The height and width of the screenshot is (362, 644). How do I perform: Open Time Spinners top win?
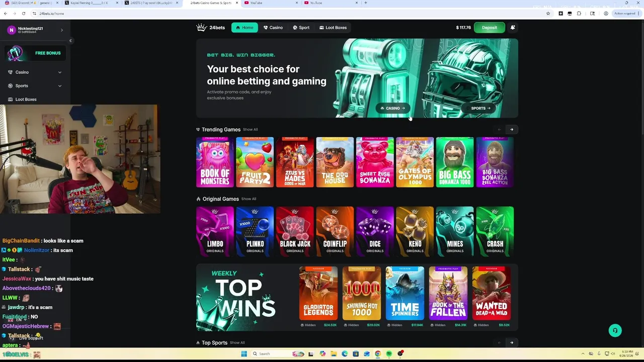[405, 293]
